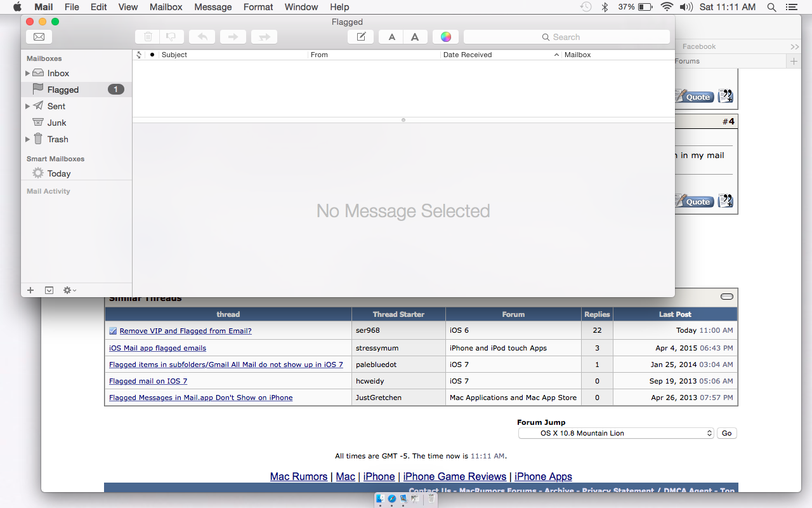Click the Search field in Mail toolbar
This screenshot has width=812, height=508.
click(x=566, y=37)
